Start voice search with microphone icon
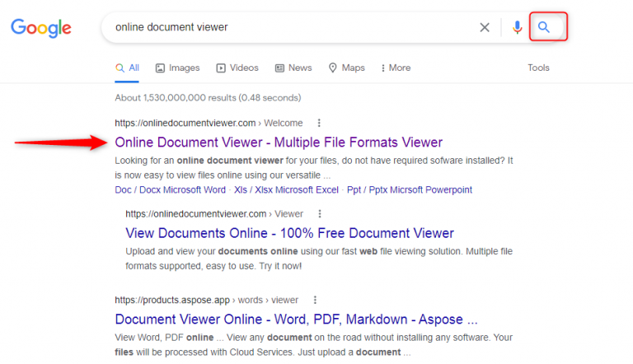The width and height of the screenshot is (633, 364). [x=517, y=27]
